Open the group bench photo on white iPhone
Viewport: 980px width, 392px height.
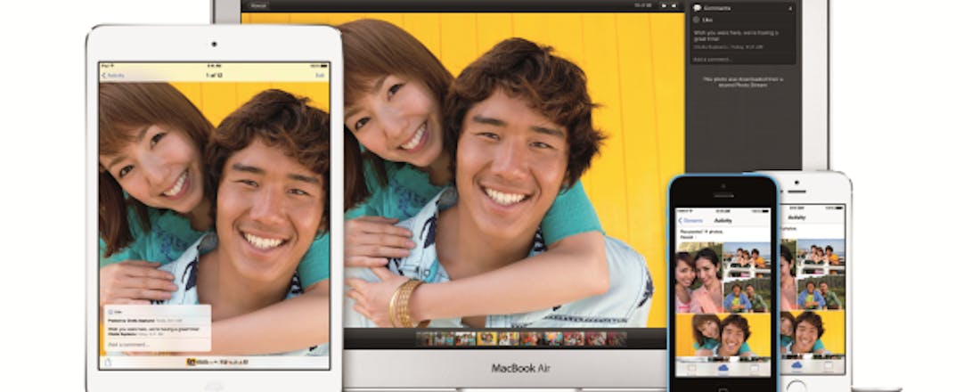821,293
